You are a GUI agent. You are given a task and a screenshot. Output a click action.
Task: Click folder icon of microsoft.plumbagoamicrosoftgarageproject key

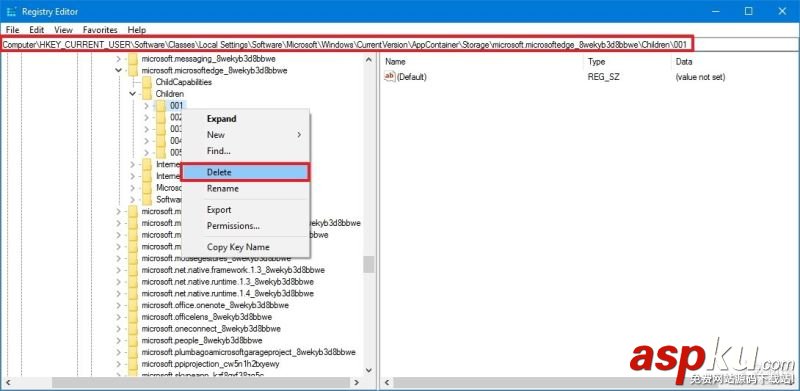(133, 352)
